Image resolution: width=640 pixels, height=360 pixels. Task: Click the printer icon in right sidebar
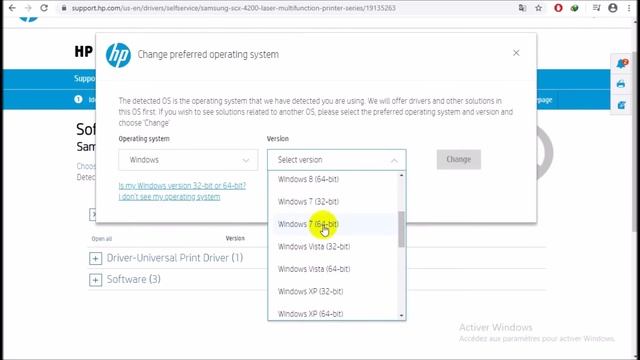pyautogui.click(x=621, y=84)
